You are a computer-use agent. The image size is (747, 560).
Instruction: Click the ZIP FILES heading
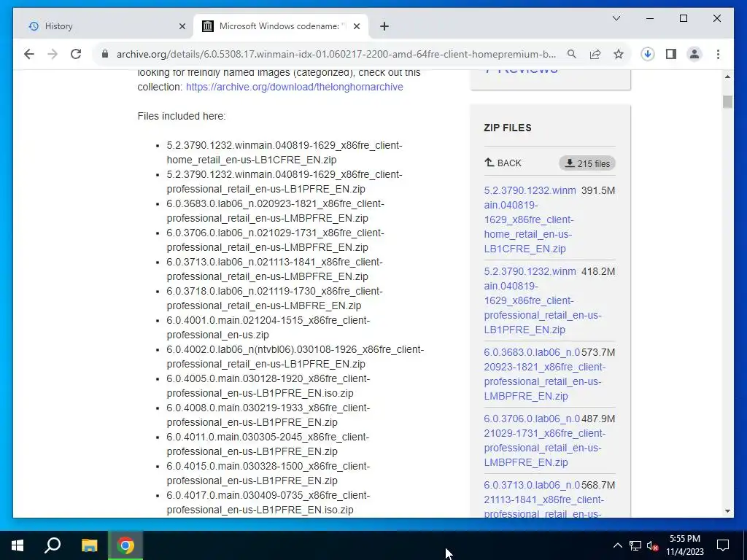tap(508, 128)
